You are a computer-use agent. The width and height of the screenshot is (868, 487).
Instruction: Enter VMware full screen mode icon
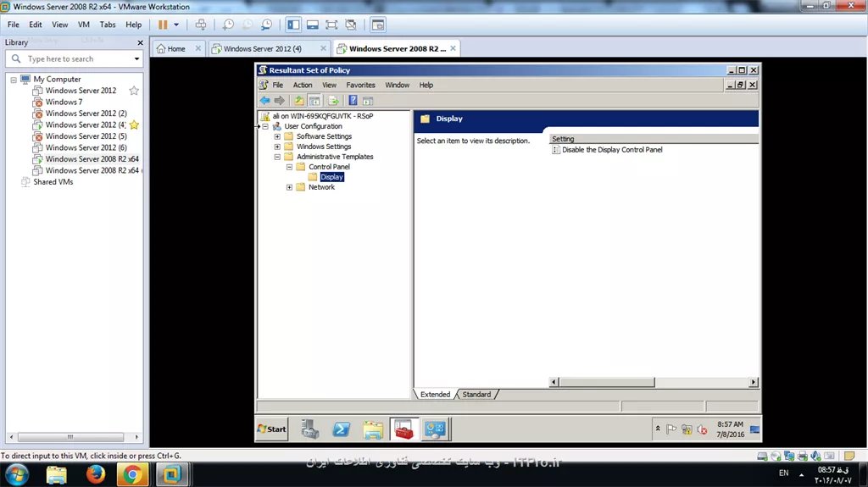click(x=331, y=25)
